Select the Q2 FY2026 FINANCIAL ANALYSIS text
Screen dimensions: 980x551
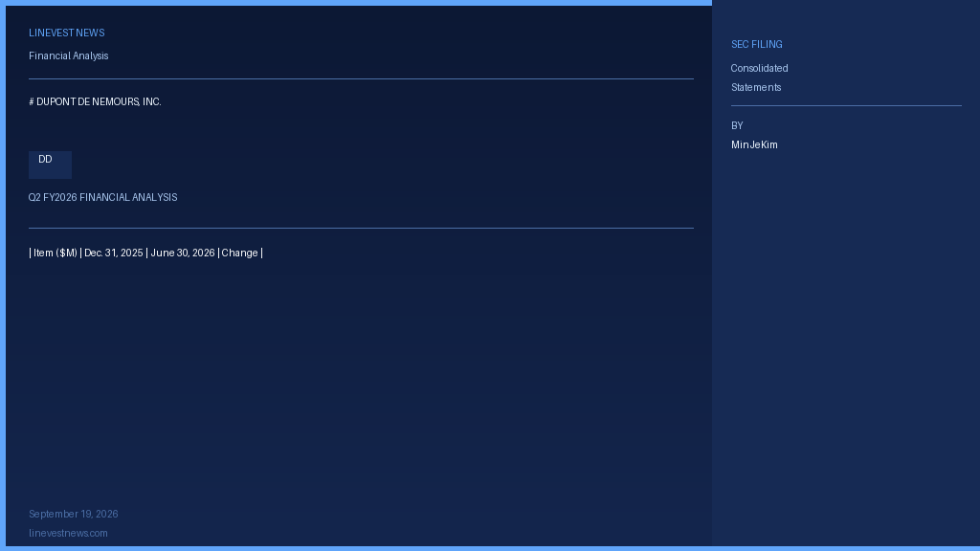tap(103, 197)
